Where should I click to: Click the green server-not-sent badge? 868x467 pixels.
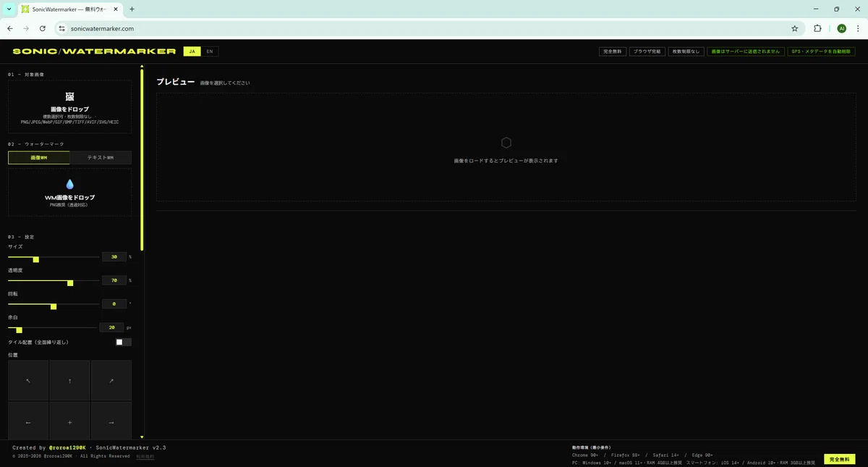(746, 51)
